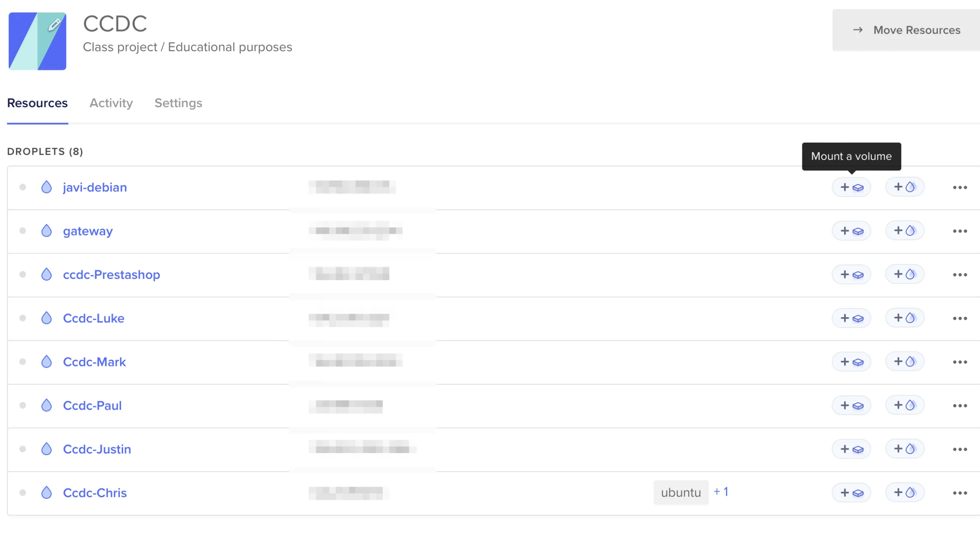Click the mount volume icon for Ccdc-Mark
Screen dimensions: 980x533
point(851,362)
